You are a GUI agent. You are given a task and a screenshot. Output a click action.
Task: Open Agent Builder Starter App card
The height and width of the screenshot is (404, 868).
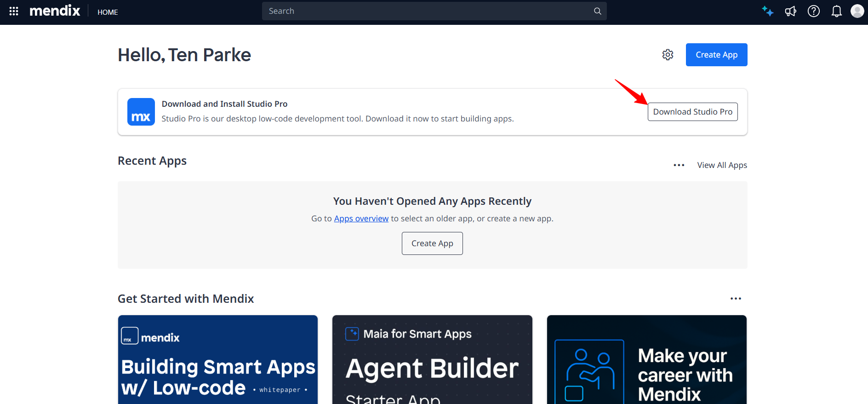pyautogui.click(x=432, y=359)
